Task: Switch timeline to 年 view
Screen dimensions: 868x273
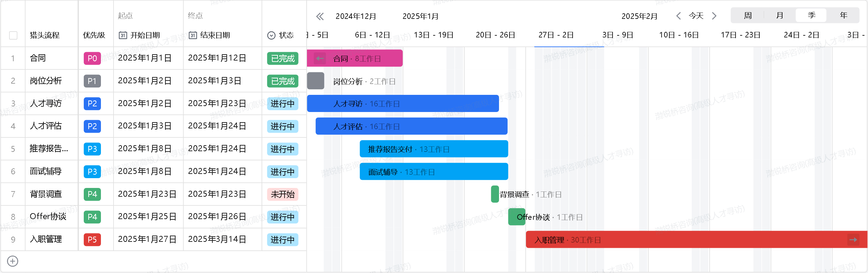Action: click(x=843, y=15)
